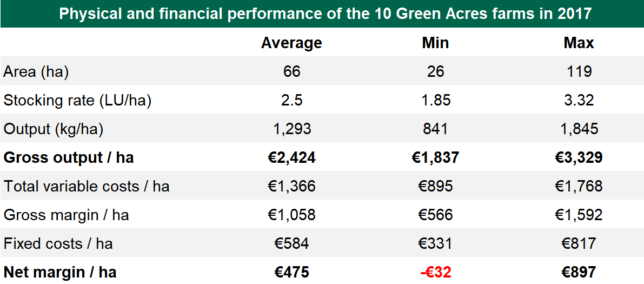Select the average gross margin €1,058
644x284 pixels.
(291, 215)
